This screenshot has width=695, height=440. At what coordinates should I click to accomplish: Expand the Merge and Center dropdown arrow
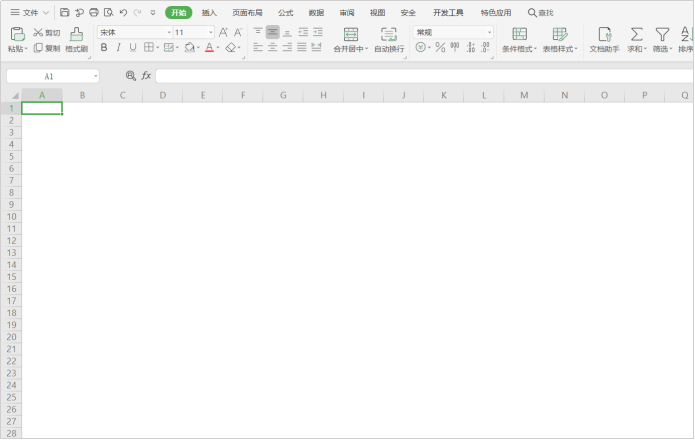pyautogui.click(x=367, y=49)
